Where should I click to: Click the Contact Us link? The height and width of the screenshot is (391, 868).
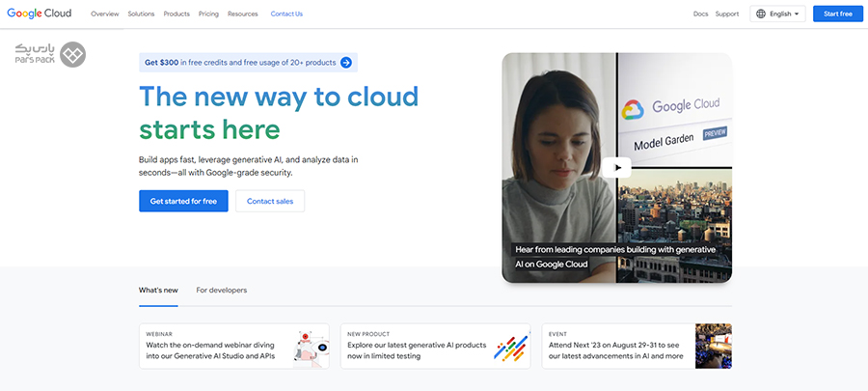286,14
